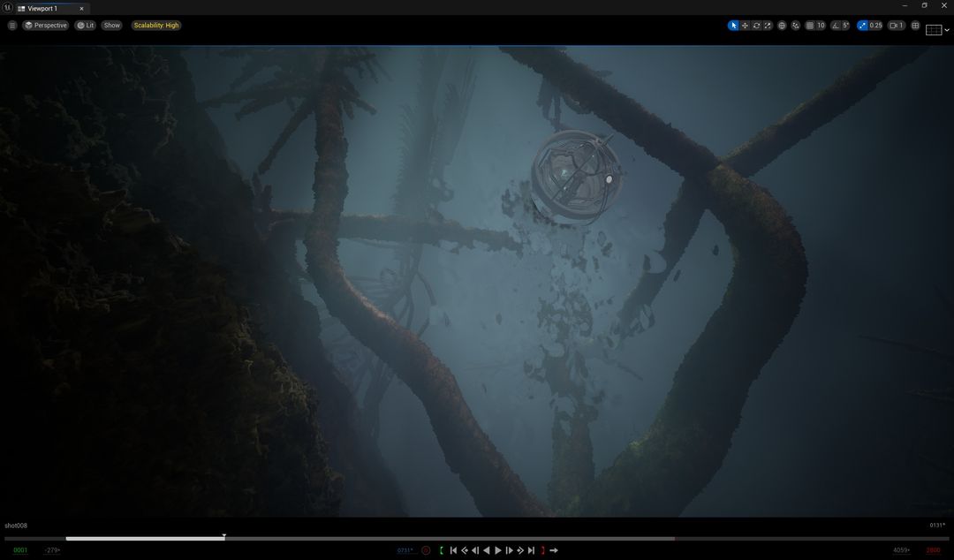Open the Show flags menu
954x560 pixels.
pos(111,25)
